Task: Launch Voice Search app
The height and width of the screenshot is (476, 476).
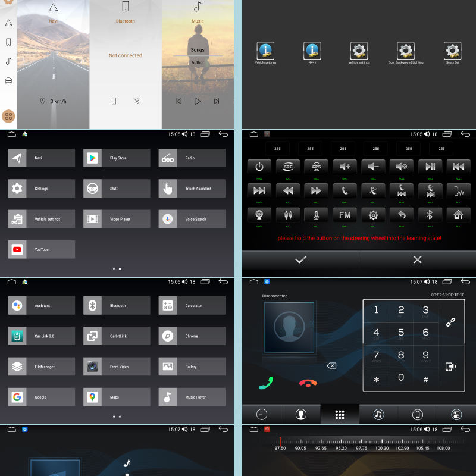Action: (x=192, y=219)
